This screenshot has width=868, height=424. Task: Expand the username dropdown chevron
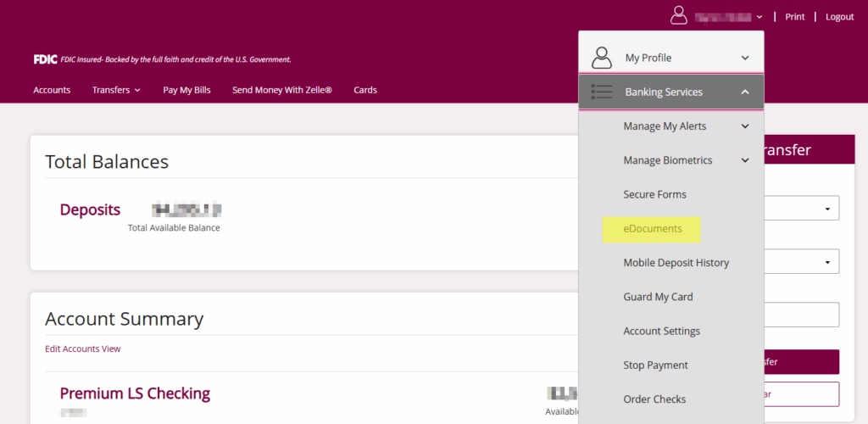pyautogui.click(x=759, y=17)
